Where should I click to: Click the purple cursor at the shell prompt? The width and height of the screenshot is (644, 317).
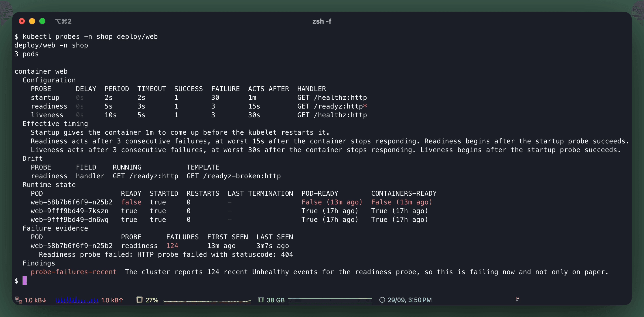point(24,280)
